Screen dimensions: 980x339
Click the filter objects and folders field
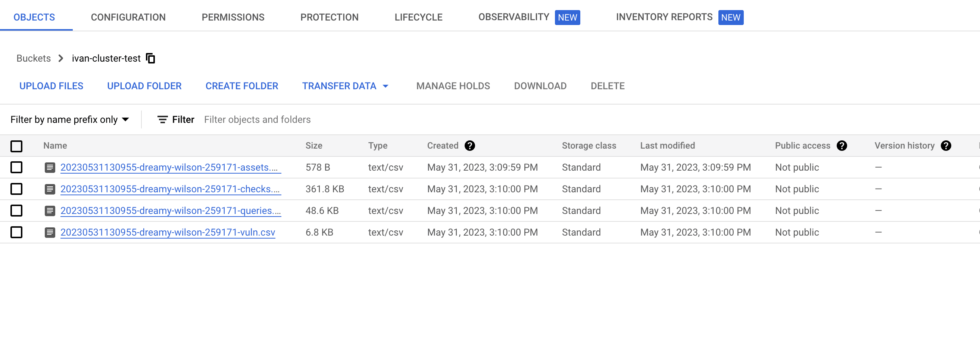pos(258,119)
